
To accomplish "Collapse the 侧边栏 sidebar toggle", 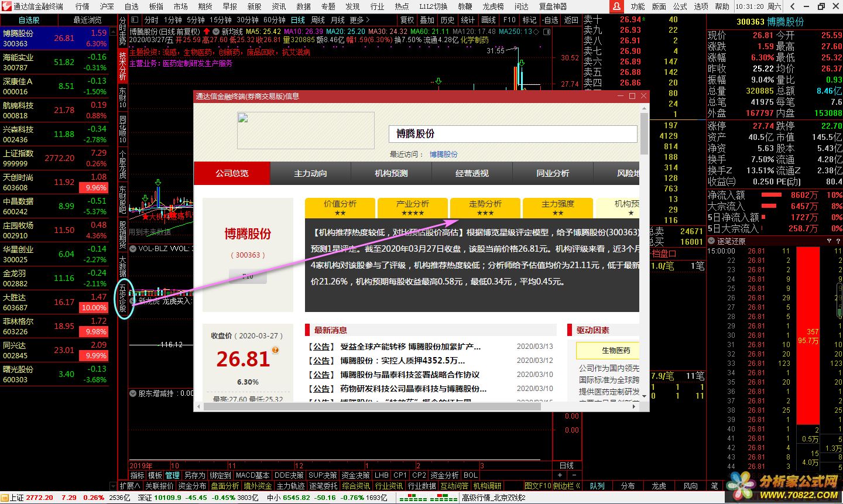I will coord(567,486).
